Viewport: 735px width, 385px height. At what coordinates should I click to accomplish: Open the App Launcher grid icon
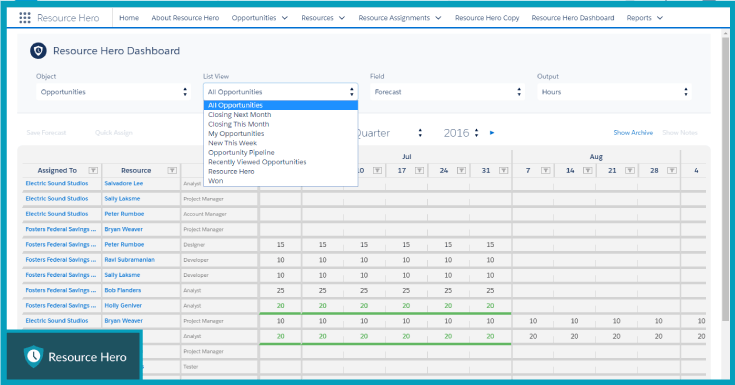point(25,18)
